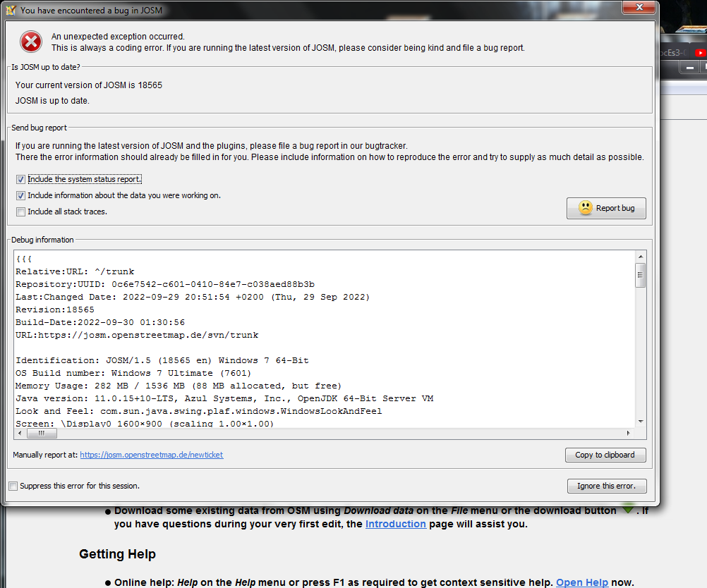Click the sad face Report bug icon
707x588 pixels.
tap(586, 208)
